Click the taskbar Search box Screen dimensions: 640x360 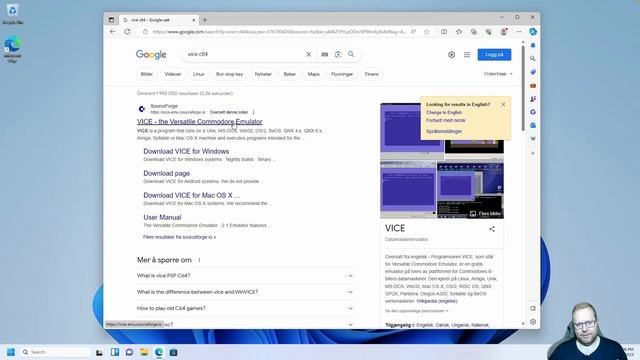click(x=56, y=352)
